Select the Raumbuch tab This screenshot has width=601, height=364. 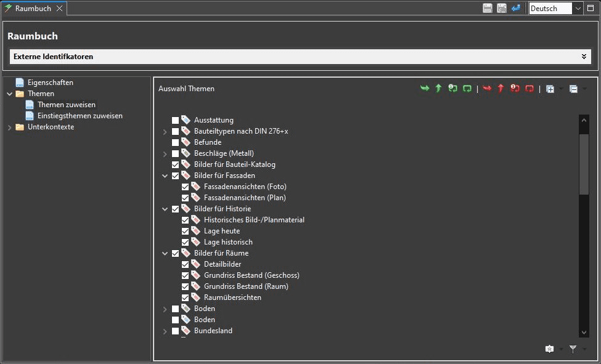point(33,8)
